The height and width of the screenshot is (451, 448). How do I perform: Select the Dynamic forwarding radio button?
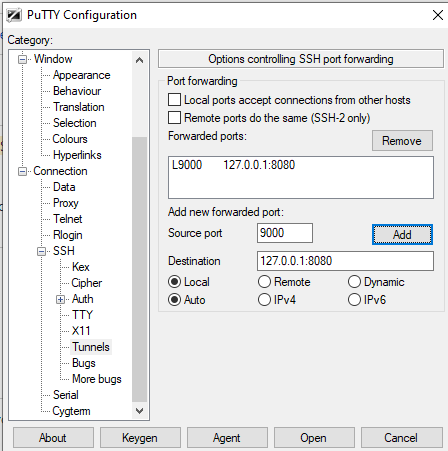tap(354, 282)
